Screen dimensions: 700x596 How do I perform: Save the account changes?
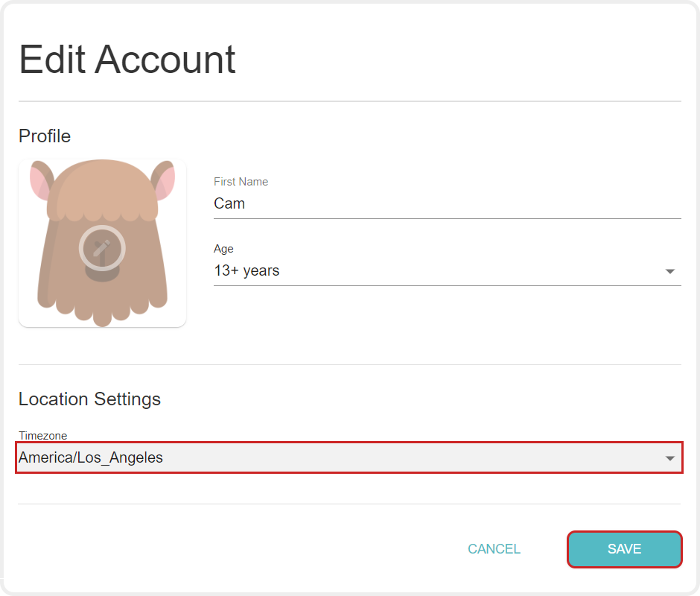coord(624,549)
